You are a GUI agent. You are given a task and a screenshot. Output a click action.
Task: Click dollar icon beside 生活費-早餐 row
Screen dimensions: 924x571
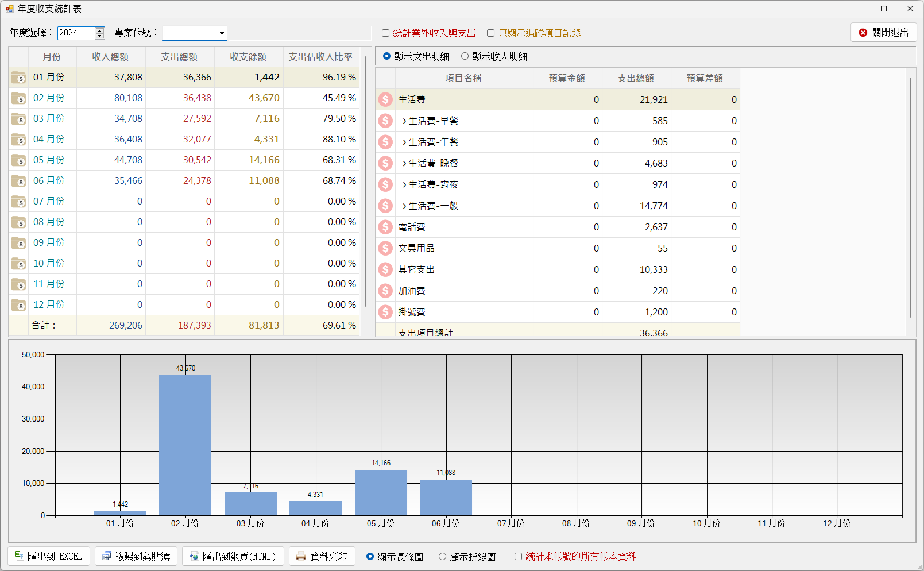[x=385, y=121]
